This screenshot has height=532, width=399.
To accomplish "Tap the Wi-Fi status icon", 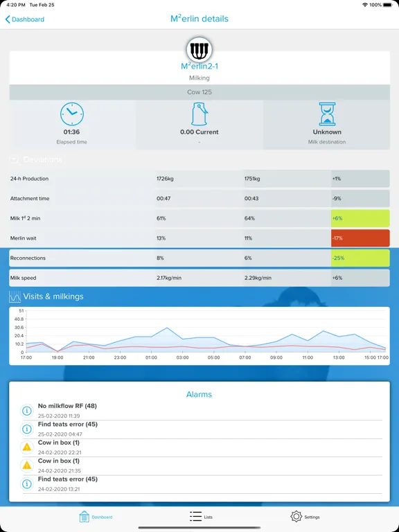I will click(365, 5).
